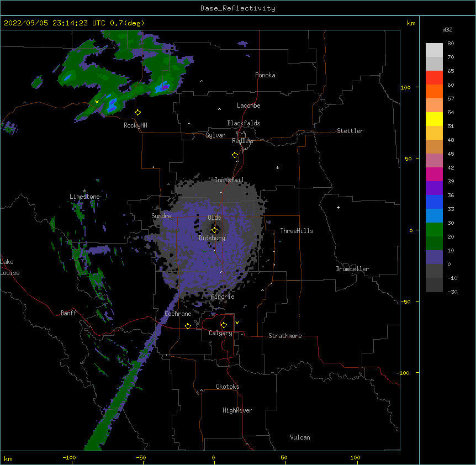Click the dBZ legend title

(447, 29)
